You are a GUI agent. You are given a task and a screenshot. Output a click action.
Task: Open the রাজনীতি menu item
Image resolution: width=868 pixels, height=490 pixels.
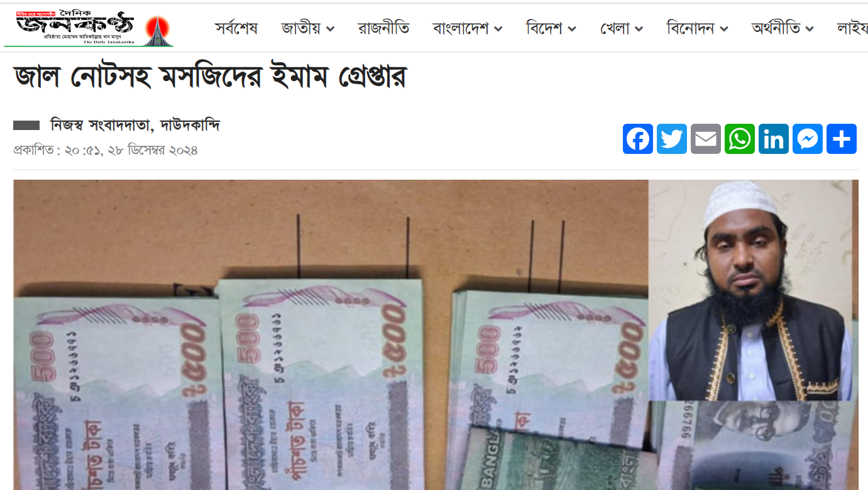384,28
